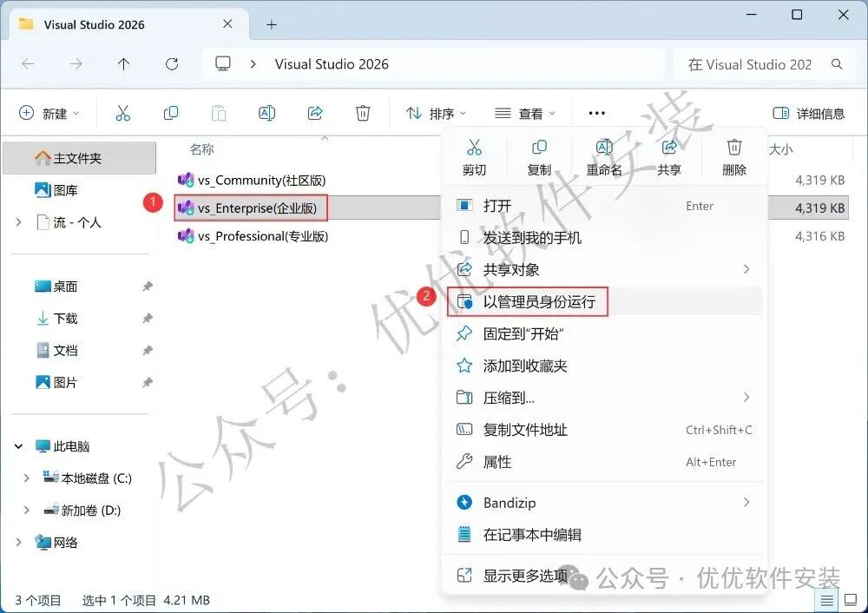Image resolution: width=868 pixels, height=613 pixels.
Task: Click 删除 in the context menu
Action: point(734,158)
